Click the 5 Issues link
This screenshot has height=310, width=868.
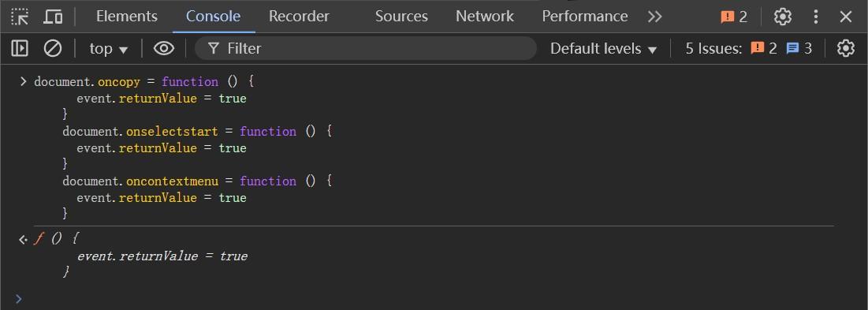tap(713, 49)
